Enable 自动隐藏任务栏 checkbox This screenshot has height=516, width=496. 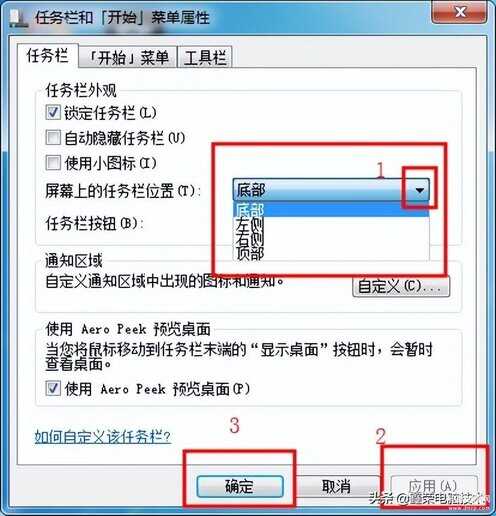coord(53,138)
